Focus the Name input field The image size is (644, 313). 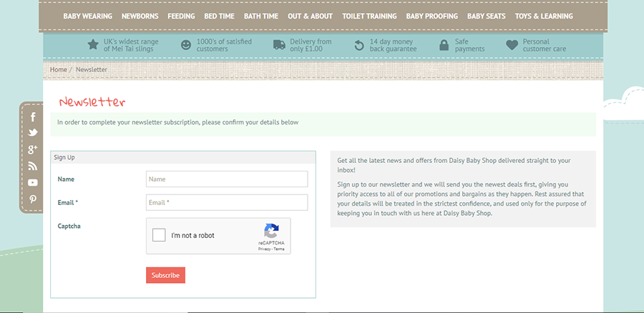coord(227,179)
